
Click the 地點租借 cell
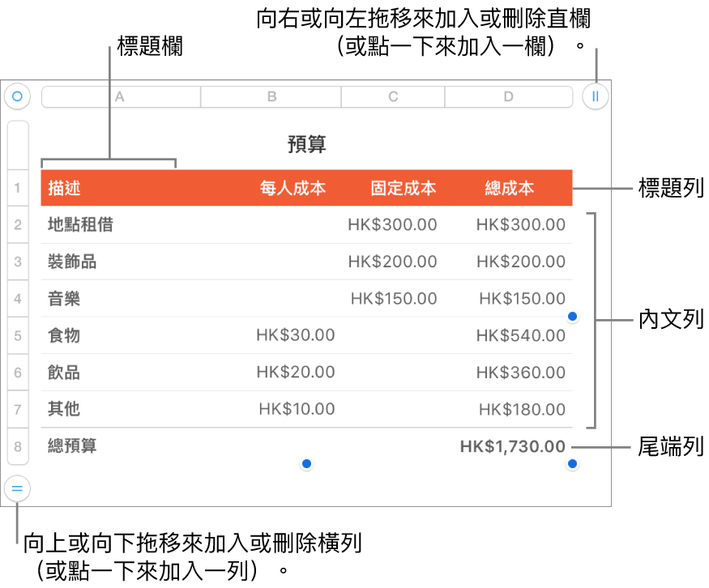point(82,224)
